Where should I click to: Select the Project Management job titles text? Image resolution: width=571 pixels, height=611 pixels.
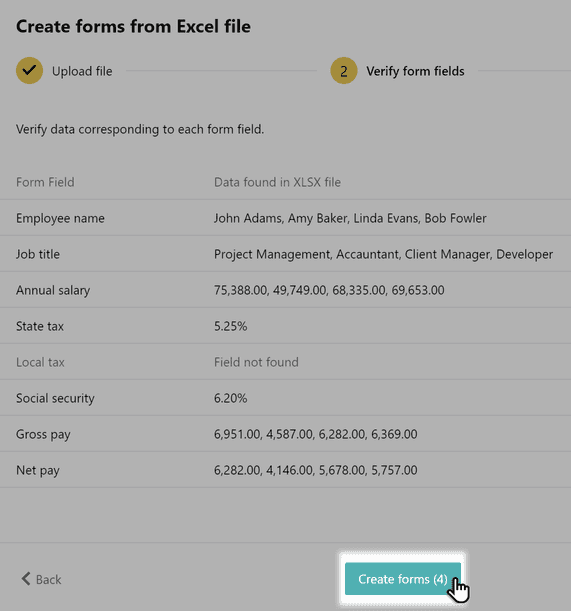tap(383, 254)
